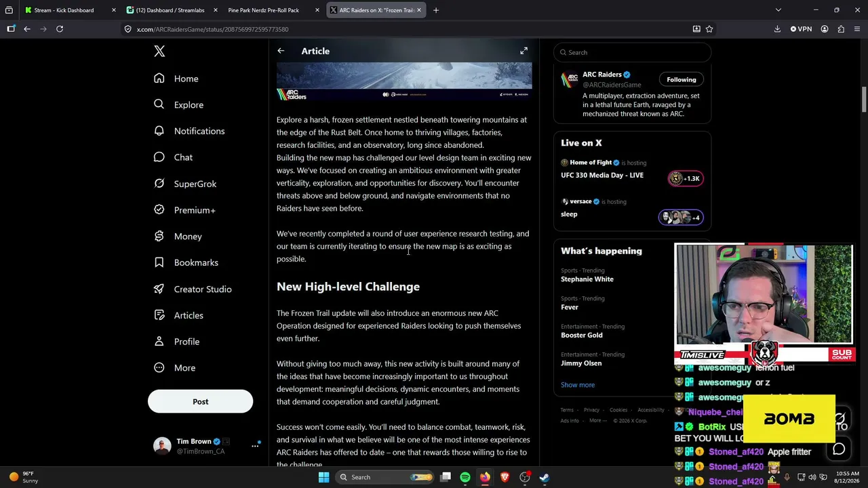Switch to Dashboard / Streamlabs tab
868x488 pixels.
click(x=170, y=10)
